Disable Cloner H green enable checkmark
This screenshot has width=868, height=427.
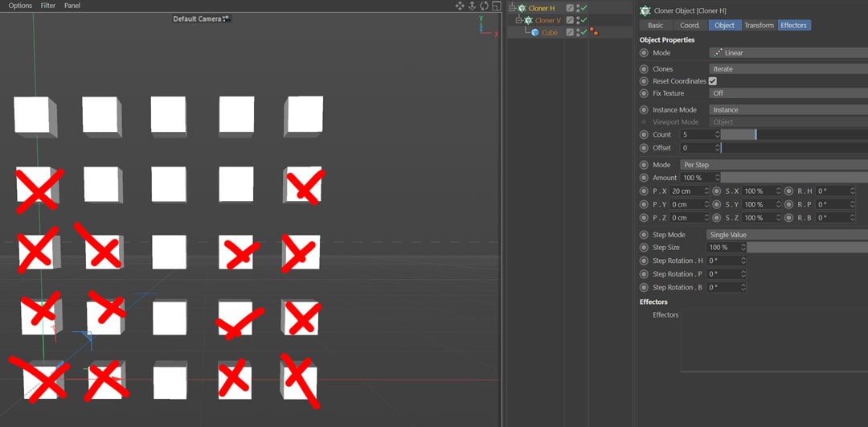[x=583, y=8]
